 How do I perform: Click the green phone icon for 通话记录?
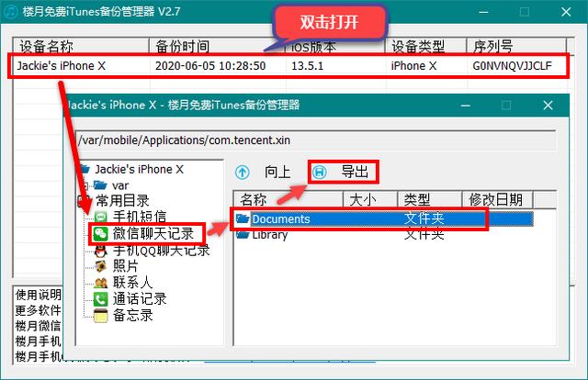pyautogui.click(x=100, y=299)
